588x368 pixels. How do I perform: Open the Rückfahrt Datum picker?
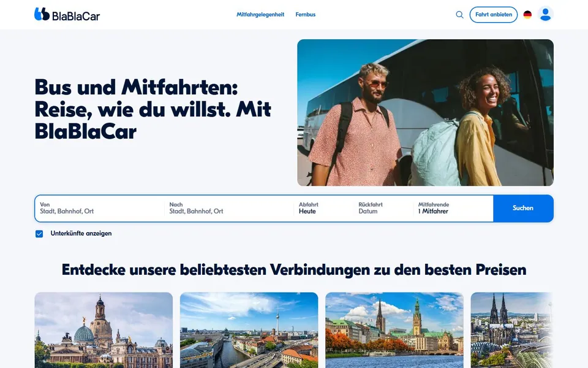click(x=383, y=208)
